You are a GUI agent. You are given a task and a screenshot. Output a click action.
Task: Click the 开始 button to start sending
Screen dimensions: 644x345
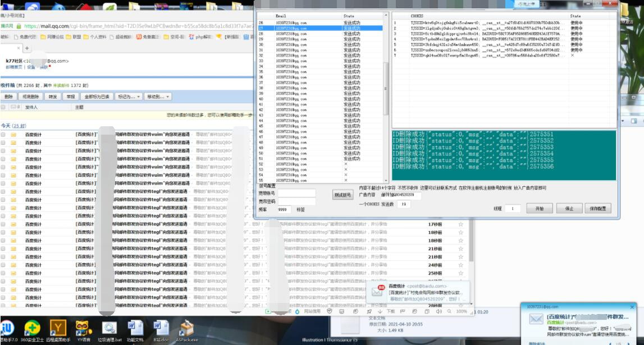[x=539, y=208]
